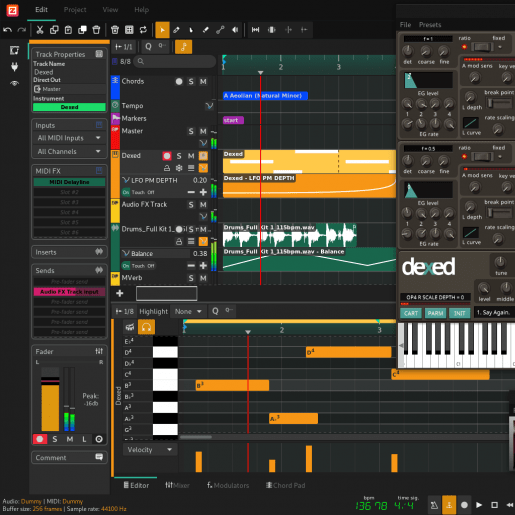Screen dimensions: 515x515
Task: Mute the MVerb track
Action: coord(203,278)
